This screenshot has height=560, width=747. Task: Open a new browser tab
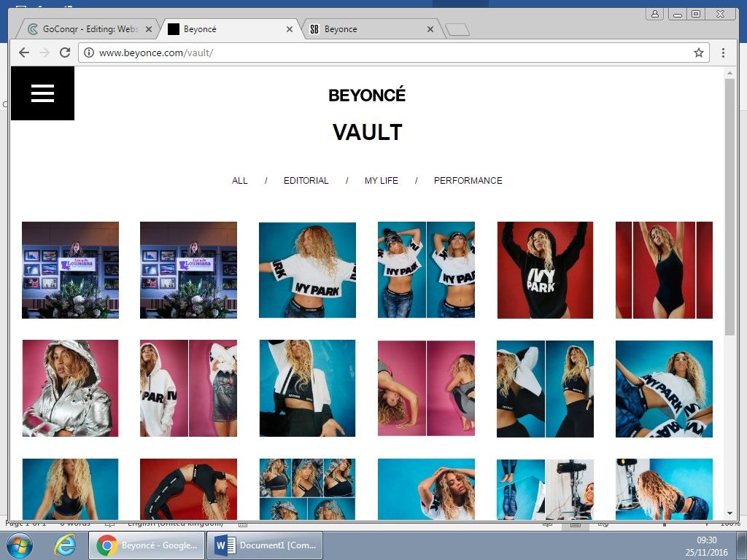(457, 30)
